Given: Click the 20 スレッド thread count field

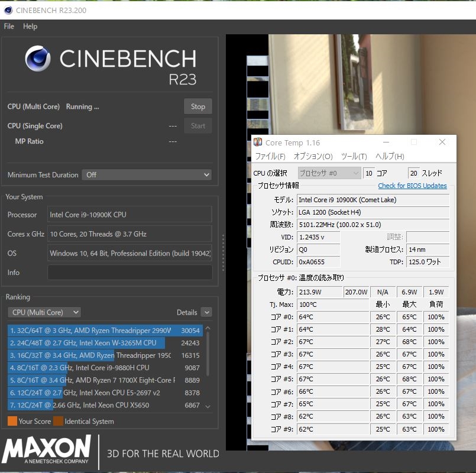Looking at the screenshot, I should click(x=413, y=173).
